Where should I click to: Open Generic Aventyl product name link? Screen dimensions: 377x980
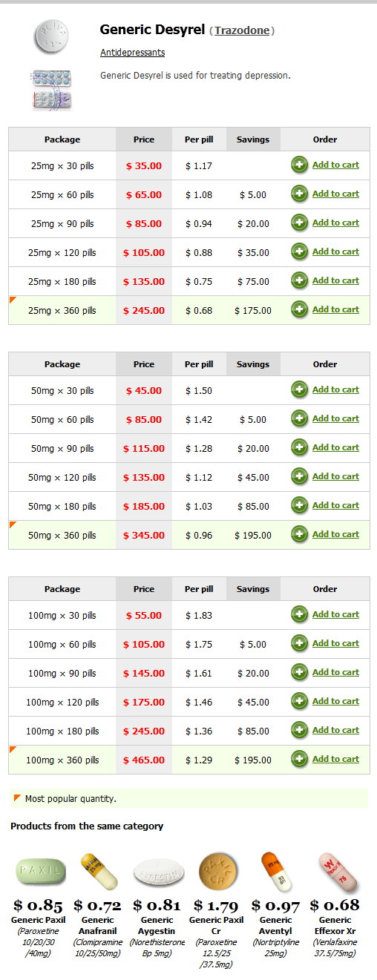[276, 924]
